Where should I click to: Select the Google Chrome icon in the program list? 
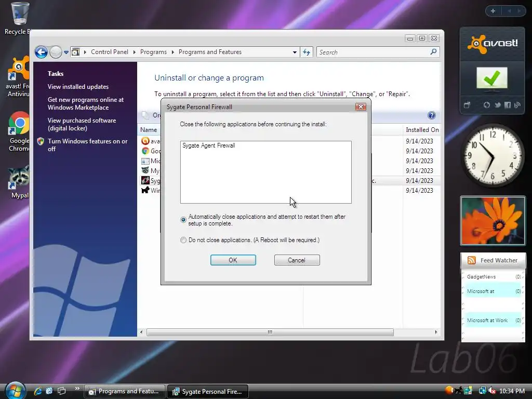pos(145,151)
